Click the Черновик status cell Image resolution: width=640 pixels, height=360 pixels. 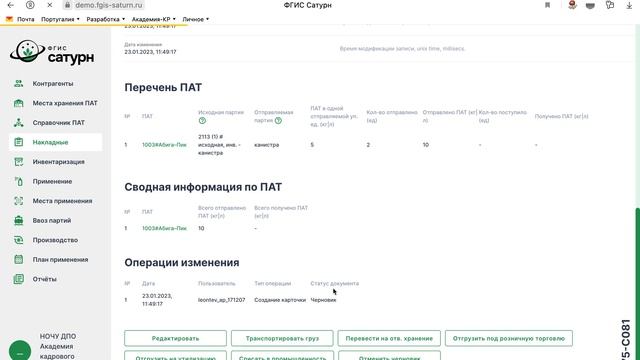click(x=323, y=300)
